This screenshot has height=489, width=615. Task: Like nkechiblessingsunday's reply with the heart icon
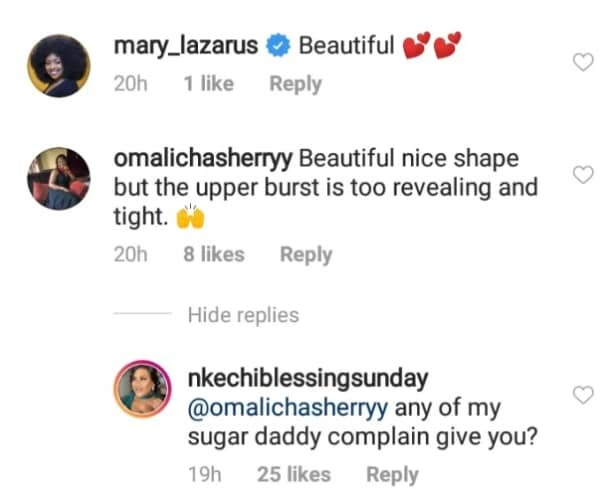click(582, 396)
